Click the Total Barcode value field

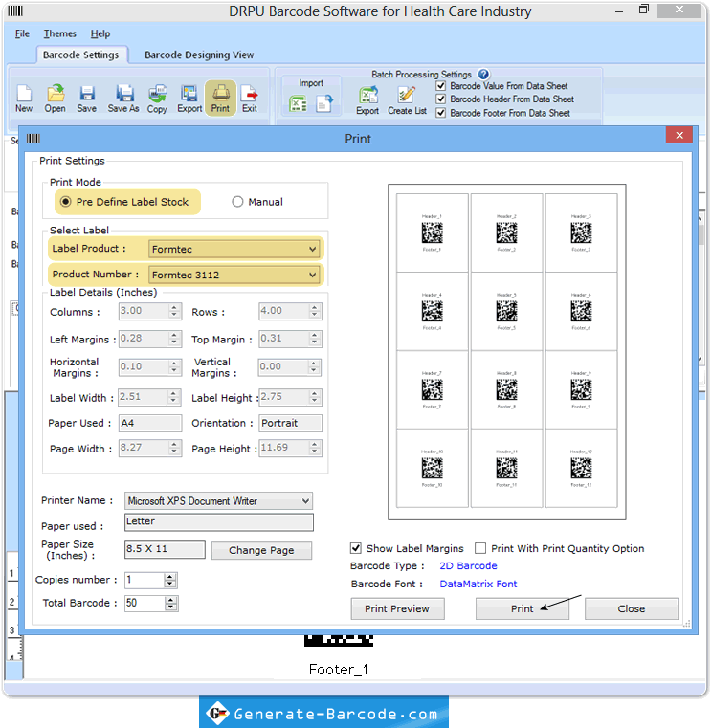coord(145,603)
